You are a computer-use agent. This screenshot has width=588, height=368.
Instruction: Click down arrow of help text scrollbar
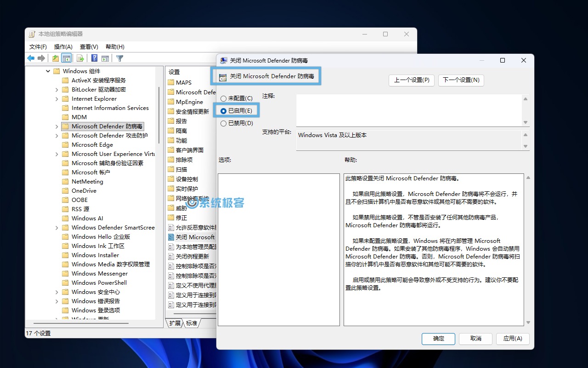click(x=528, y=322)
